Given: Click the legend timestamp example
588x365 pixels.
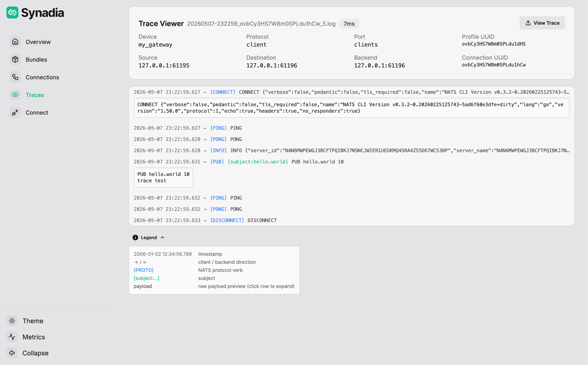Looking at the screenshot, I should tap(163, 254).
